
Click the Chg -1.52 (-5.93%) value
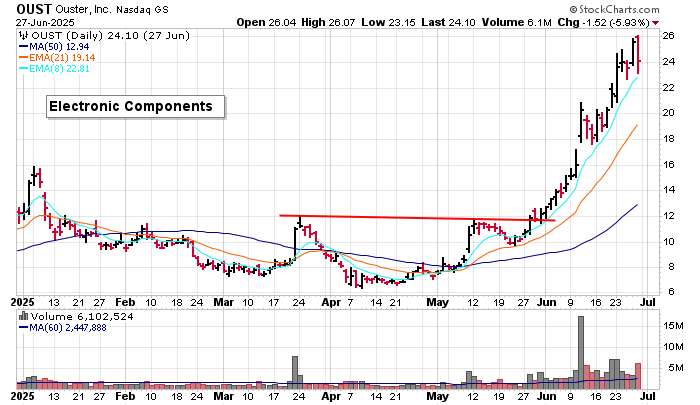(x=603, y=22)
